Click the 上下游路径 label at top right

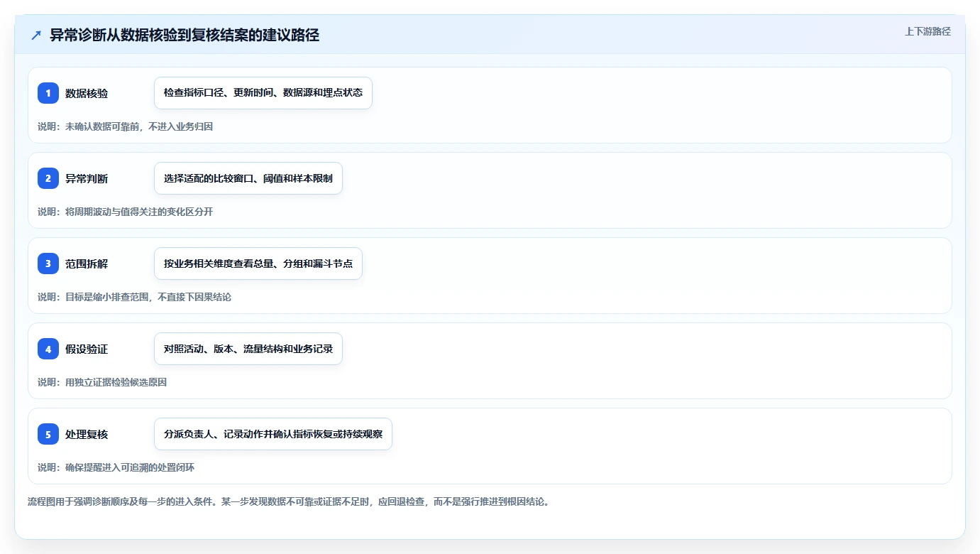coord(927,31)
